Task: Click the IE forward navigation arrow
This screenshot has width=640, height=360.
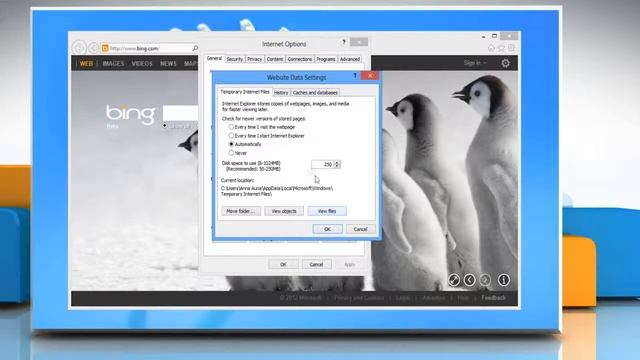Action: (x=93, y=48)
